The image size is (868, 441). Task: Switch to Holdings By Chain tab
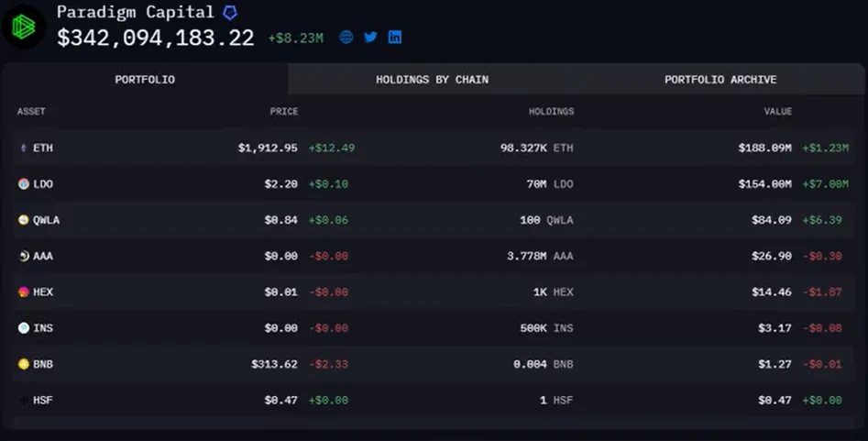[432, 80]
